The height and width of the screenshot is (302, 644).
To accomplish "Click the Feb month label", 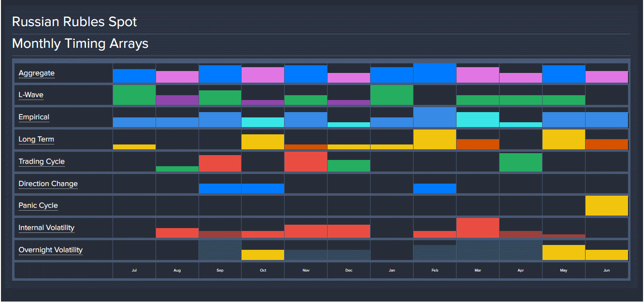I will [x=435, y=271].
